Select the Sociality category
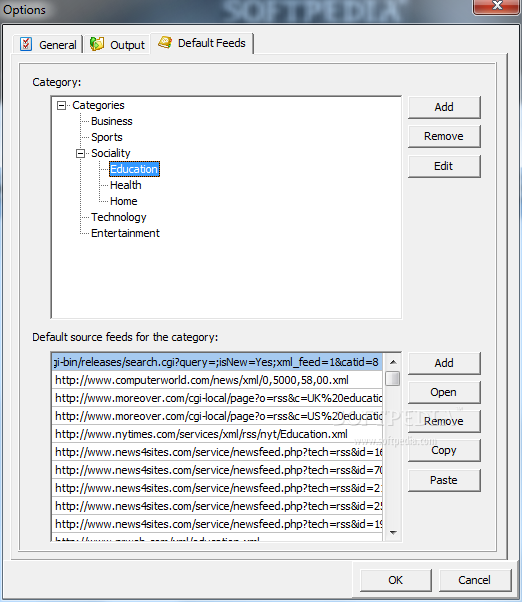 pos(111,153)
